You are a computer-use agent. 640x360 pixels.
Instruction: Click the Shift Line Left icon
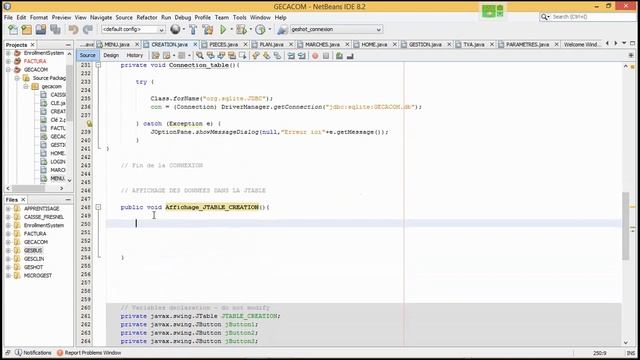coord(291,56)
